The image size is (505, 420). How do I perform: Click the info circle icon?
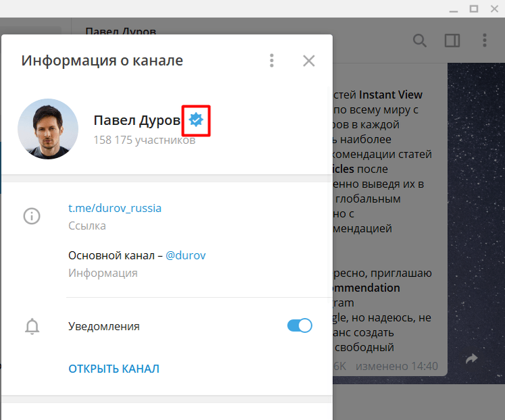(32, 216)
